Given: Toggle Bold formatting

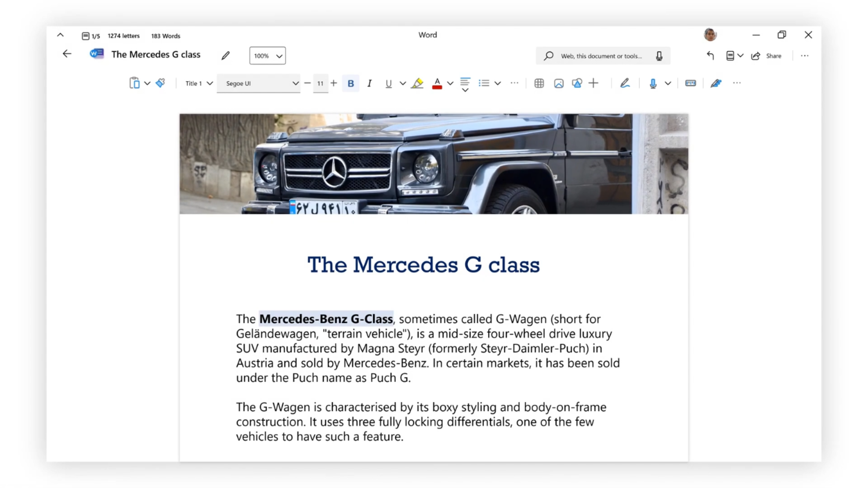Looking at the screenshot, I should 350,83.
